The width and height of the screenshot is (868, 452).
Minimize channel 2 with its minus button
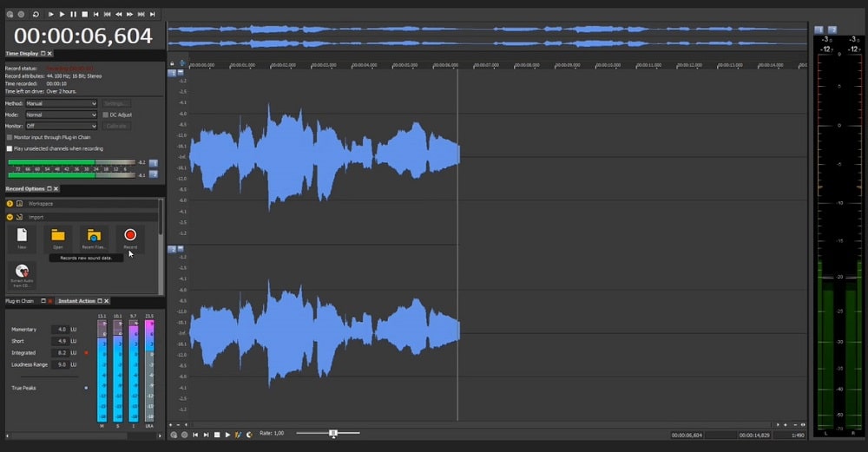point(181,249)
